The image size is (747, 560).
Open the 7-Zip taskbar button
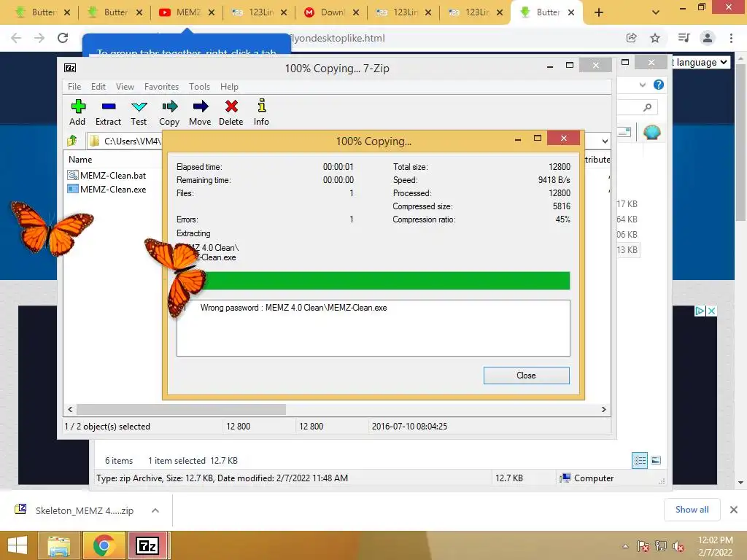coord(147,545)
